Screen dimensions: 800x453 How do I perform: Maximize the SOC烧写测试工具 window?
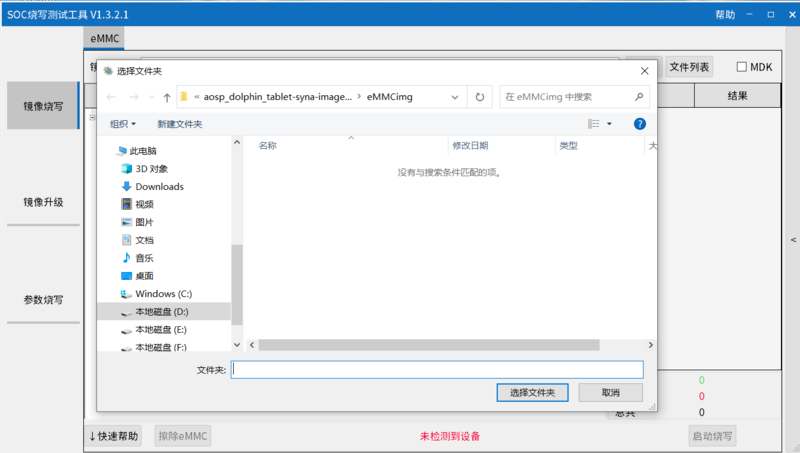tap(770, 15)
